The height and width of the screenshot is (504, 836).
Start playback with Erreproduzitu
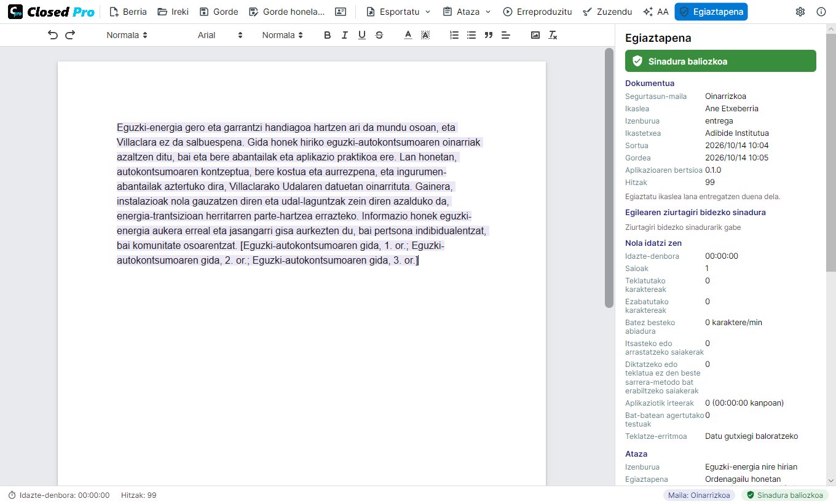click(x=537, y=12)
